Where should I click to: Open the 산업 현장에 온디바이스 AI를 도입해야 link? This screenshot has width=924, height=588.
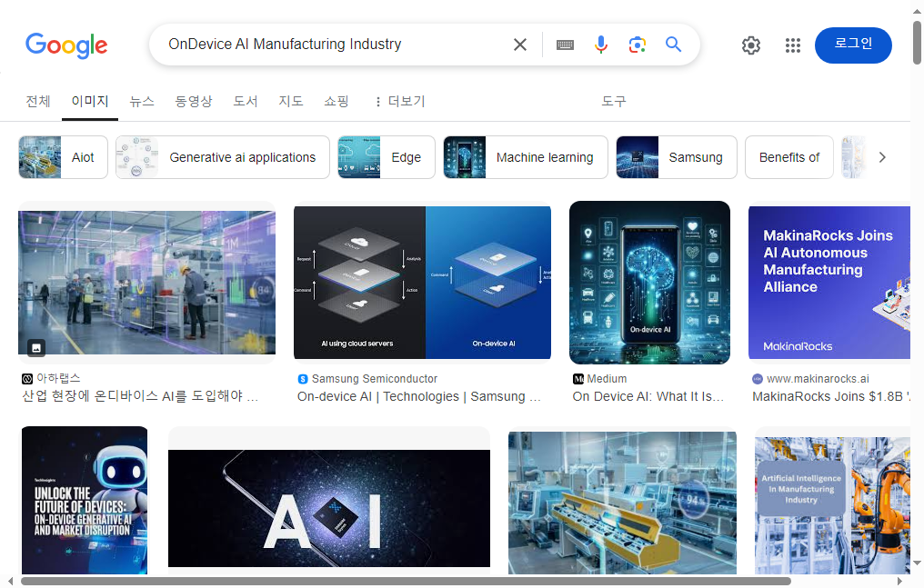point(140,396)
